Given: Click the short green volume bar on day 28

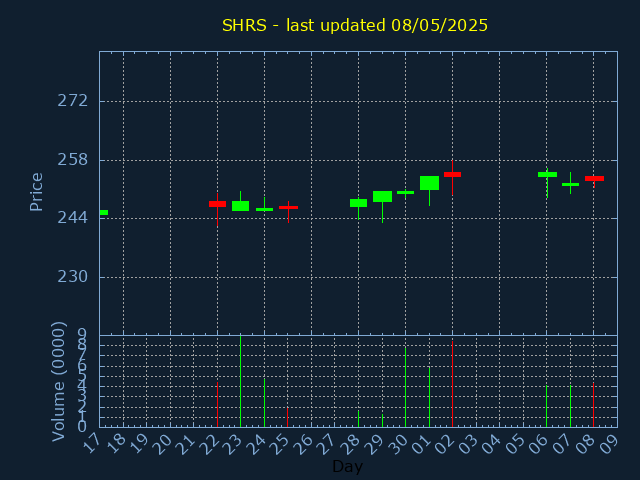Looking at the screenshot, I should [x=358, y=419].
